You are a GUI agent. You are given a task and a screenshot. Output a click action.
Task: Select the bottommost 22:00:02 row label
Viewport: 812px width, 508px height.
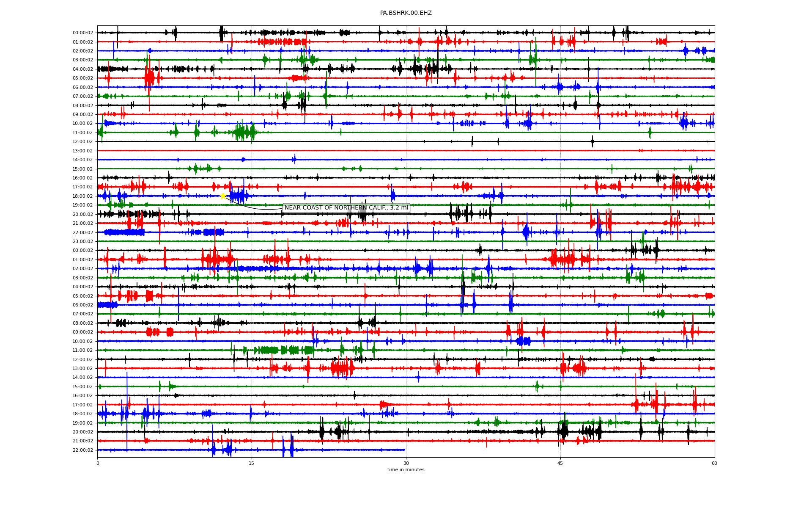pyautogui.click(x=82, y=450)
